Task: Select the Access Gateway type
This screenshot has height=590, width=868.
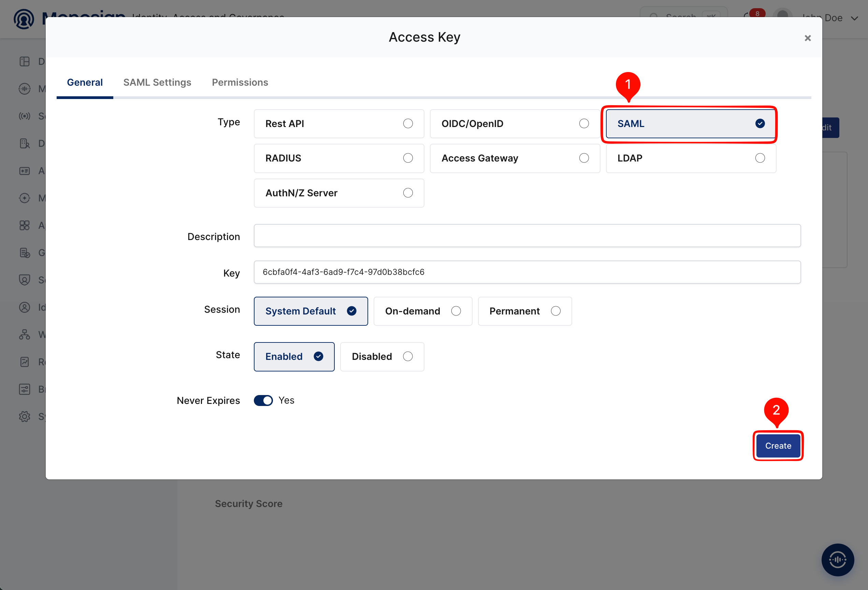Action: pos(515,158)
